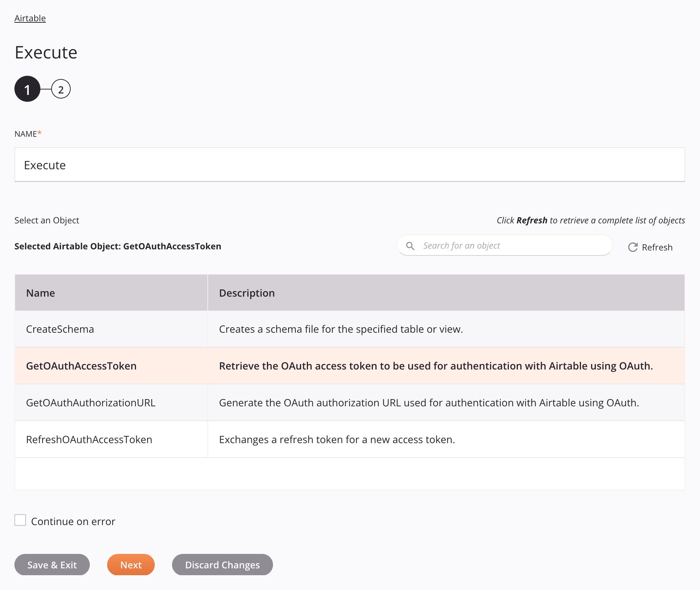Sort by the Name column header
700x590 pixels.
tap(111, 293)
